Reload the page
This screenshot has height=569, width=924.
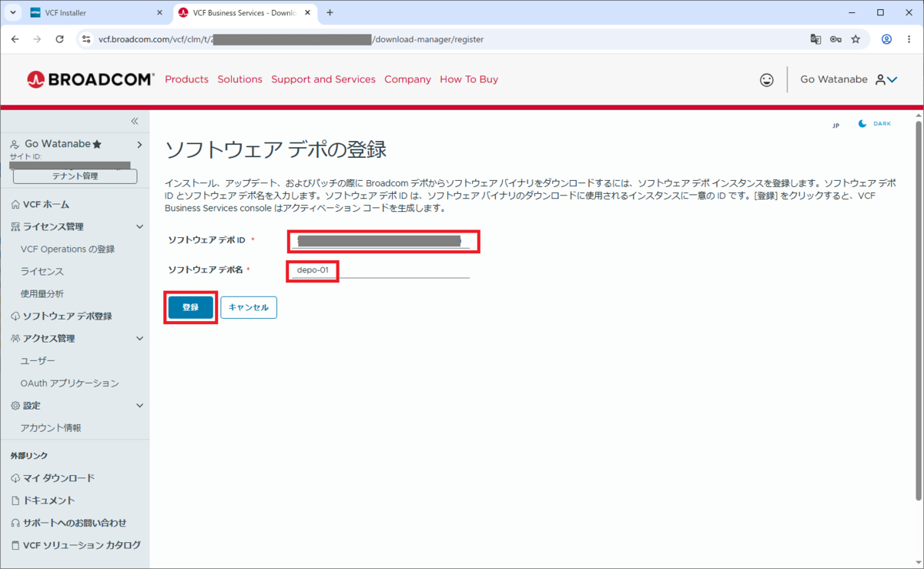coord(60,39)
